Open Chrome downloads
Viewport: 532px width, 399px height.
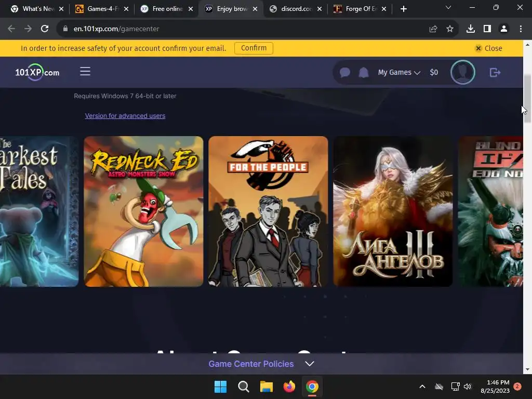tap(470, 29)
